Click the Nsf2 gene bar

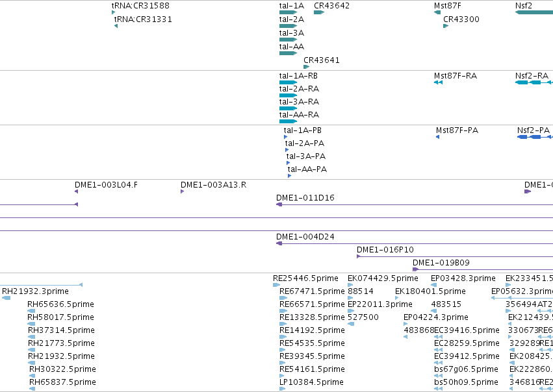[x=534, y=12]
